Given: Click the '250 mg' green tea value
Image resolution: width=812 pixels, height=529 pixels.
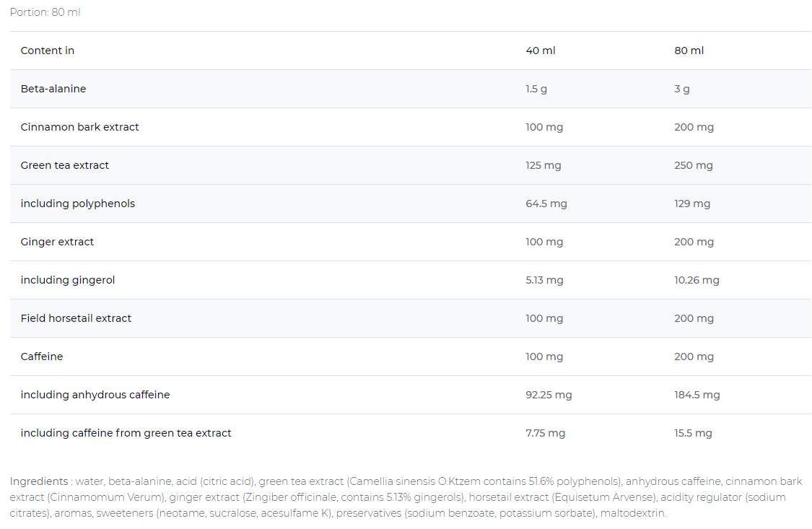Looking at the screenshot, I should [694, 166].
